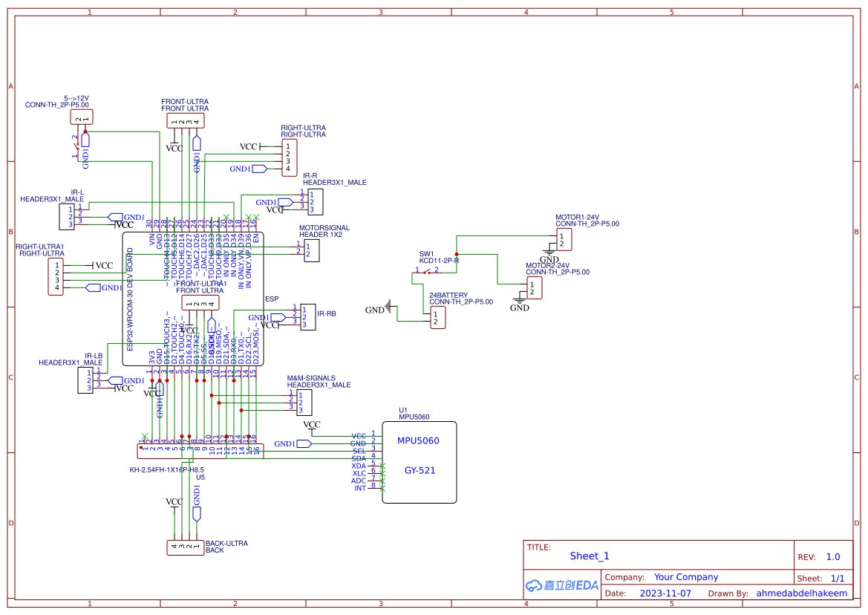The height and width of the screenshot is (615, 868).
Task: Select the MOTORSIGNAL HEADER 1X2 symbol
Action: click(x=312, y=250)
